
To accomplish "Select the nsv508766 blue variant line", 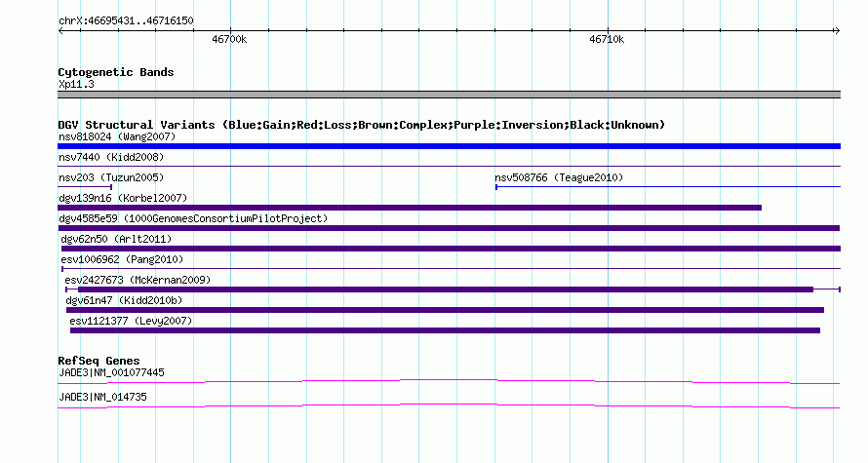I will pos(668,187).
